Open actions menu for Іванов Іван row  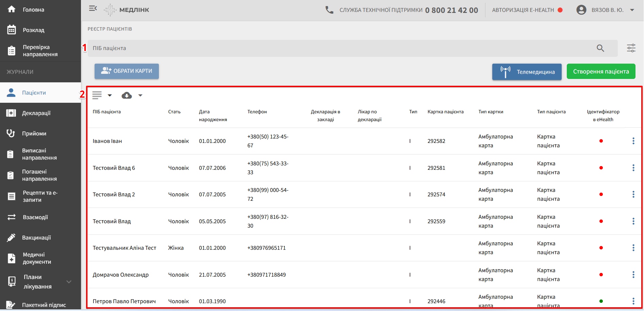pyautogui.click(x=633, y=141)
